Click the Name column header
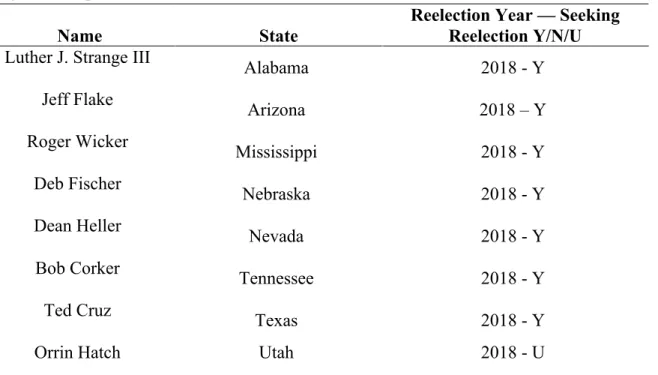The image size is (658, 375). 80,36
